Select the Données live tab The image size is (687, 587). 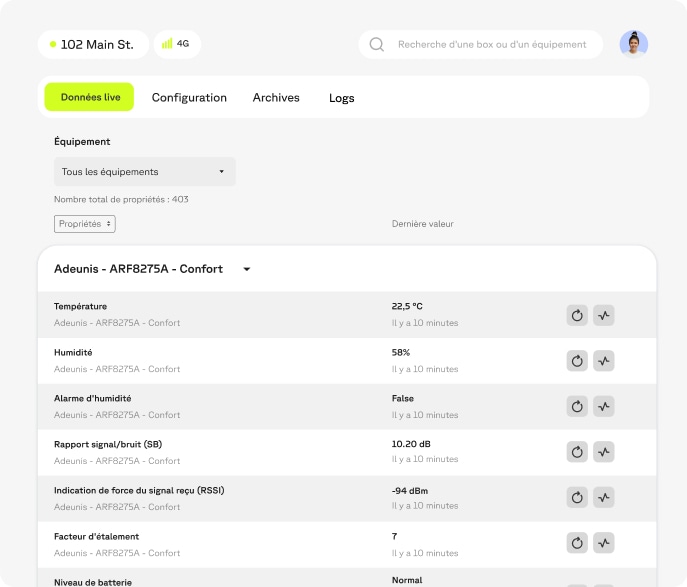tap(90, 98)
